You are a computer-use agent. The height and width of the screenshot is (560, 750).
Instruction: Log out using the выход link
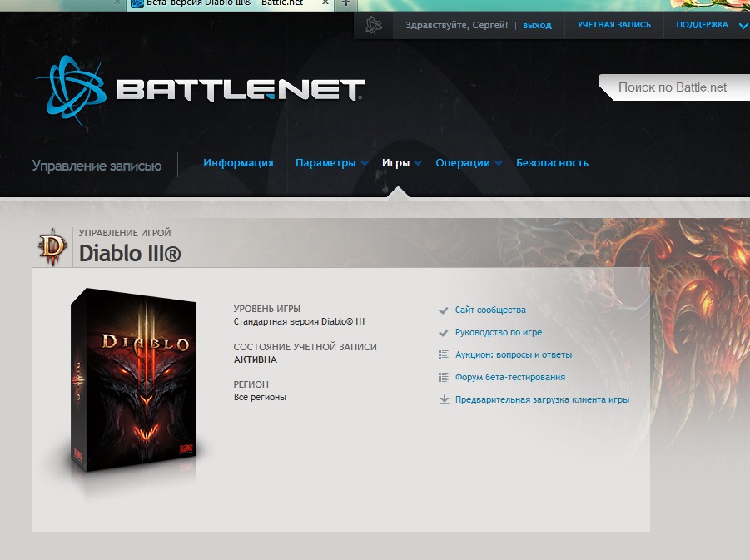coord(537,25)
